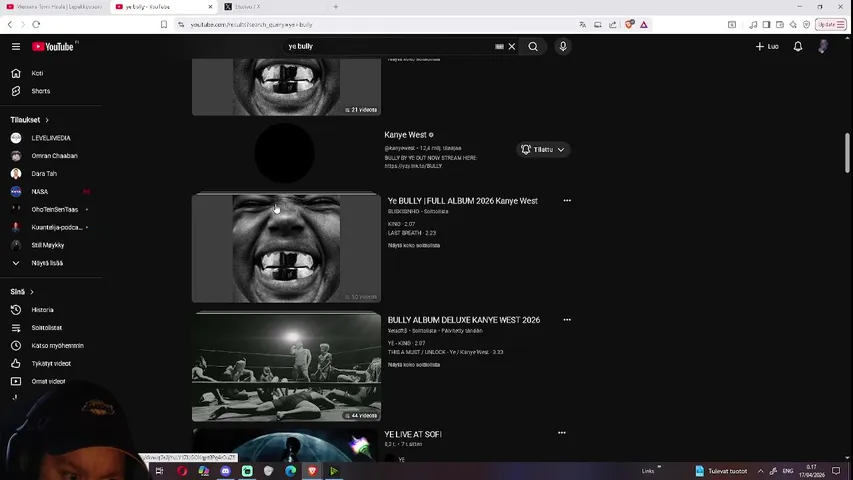
Task: Click the translate page icon in the address bar
Action: 583,24
